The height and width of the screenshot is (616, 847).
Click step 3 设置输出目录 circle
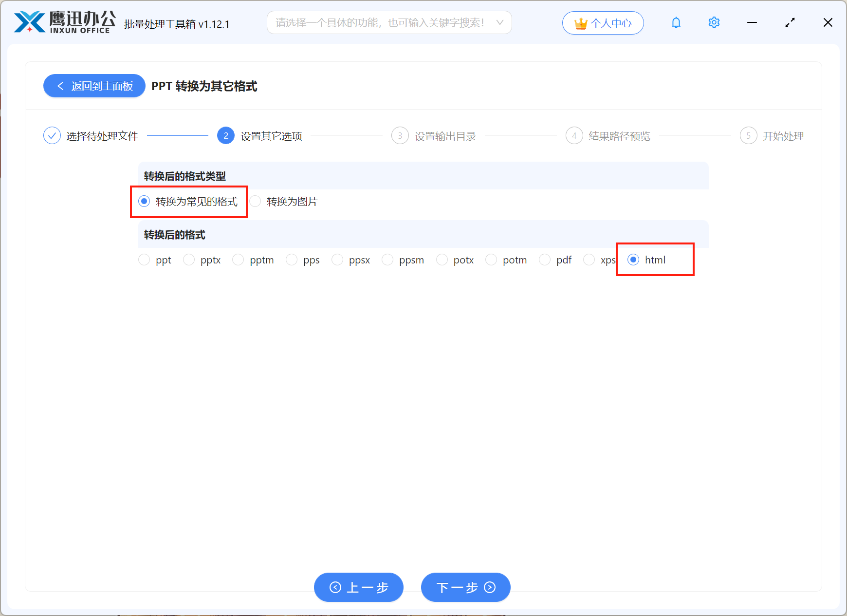pos(400,135)
